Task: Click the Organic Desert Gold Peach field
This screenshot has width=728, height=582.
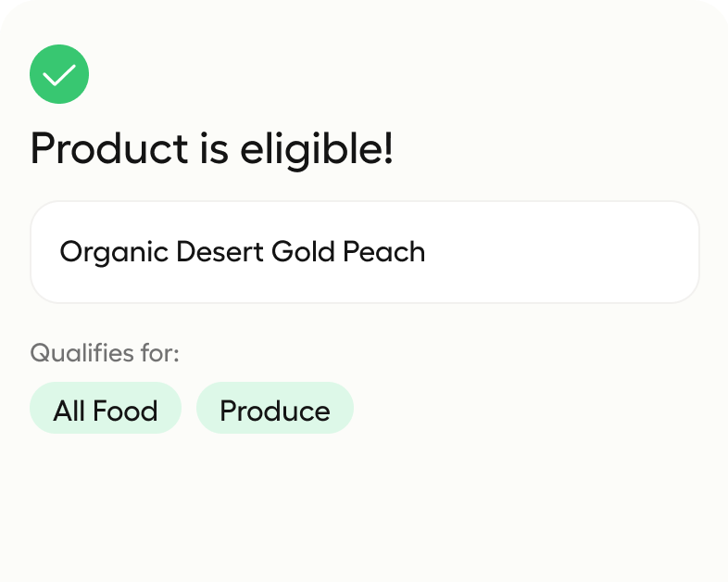Action: coord(364,252)
